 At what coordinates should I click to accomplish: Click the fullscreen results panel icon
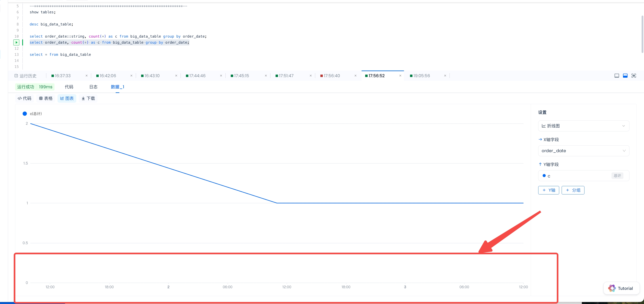pyautogui.click(x=634, y=76)
